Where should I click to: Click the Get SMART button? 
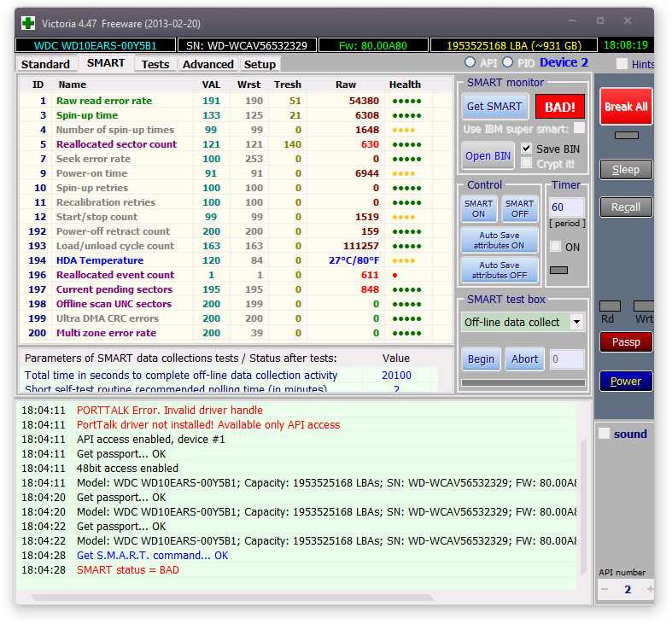click(494, 107)
